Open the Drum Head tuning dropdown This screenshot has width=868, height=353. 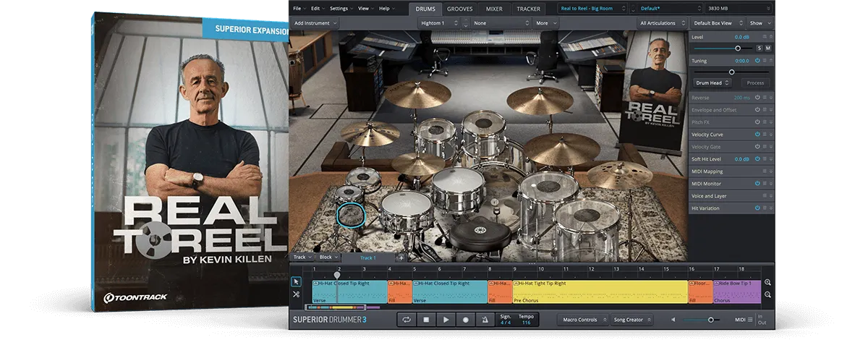click(x=712, y=83)
